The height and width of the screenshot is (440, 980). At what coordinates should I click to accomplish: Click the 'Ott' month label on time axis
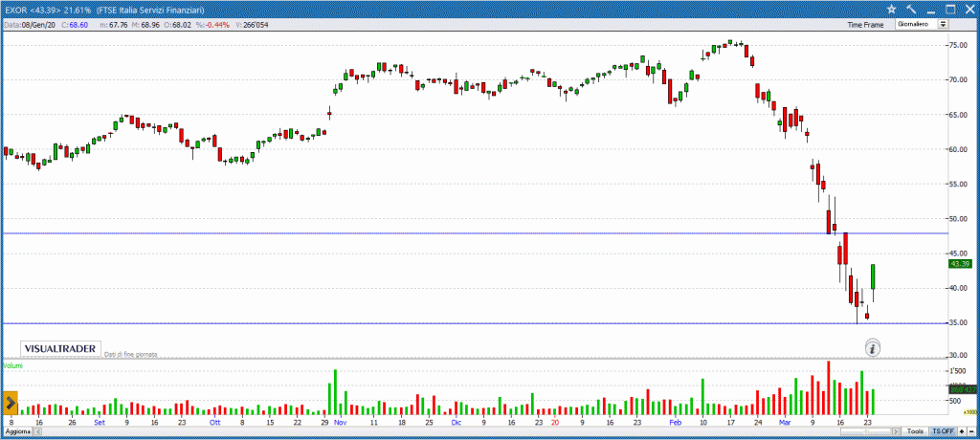[215, 422]
